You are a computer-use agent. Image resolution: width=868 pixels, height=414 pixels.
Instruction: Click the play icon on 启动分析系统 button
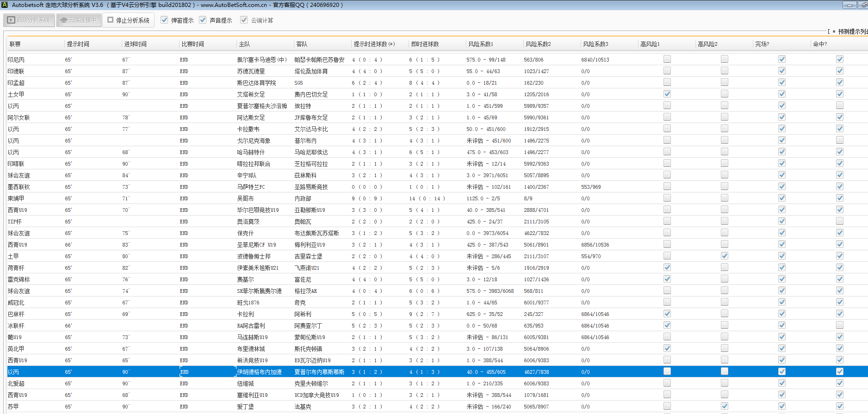click(x=11, y=20)
